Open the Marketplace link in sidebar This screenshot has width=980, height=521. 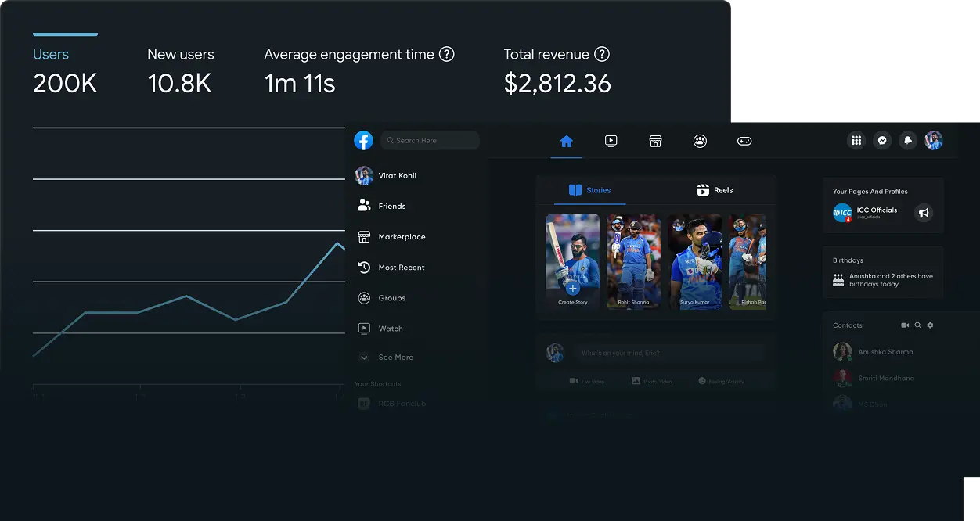[402, 237]
